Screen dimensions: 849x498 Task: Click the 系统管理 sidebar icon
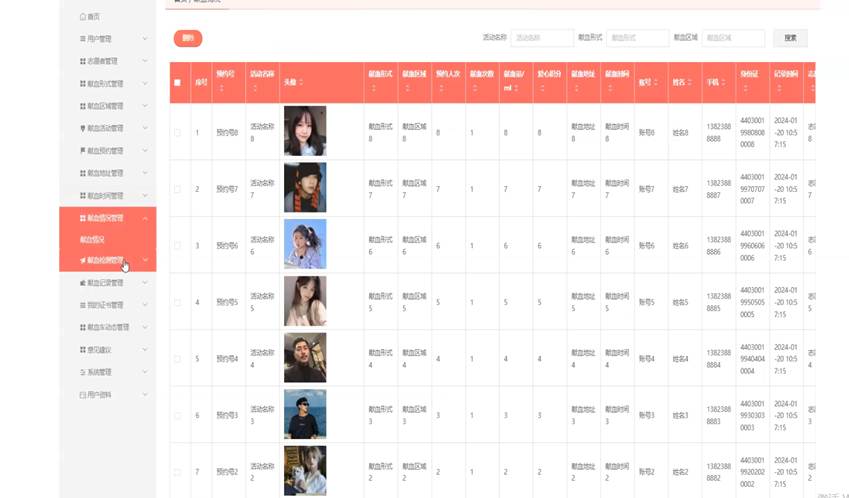point(83,372)
